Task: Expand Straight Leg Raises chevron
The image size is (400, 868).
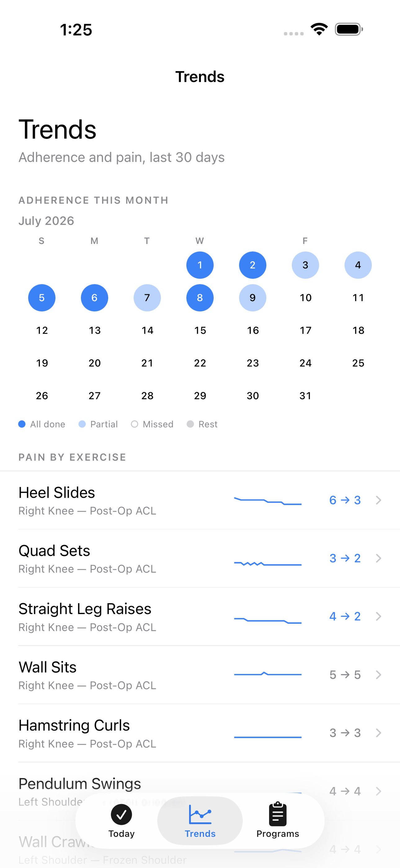Action: coord(379,616)
